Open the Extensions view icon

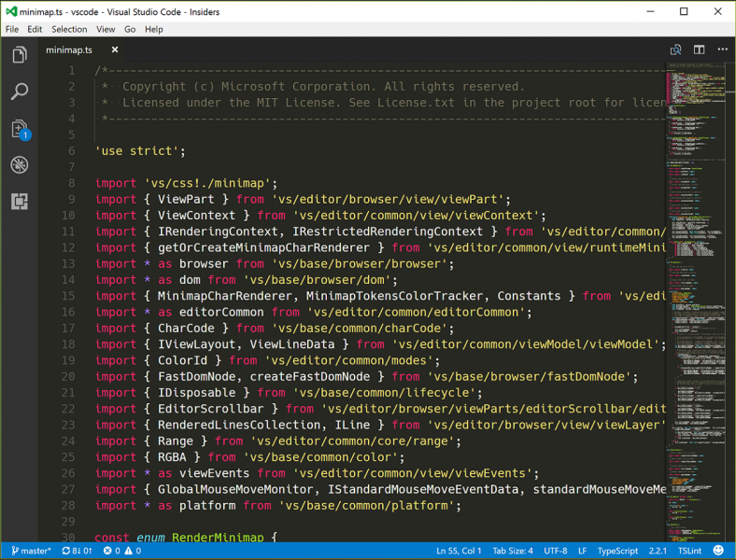tap(19, 201)
